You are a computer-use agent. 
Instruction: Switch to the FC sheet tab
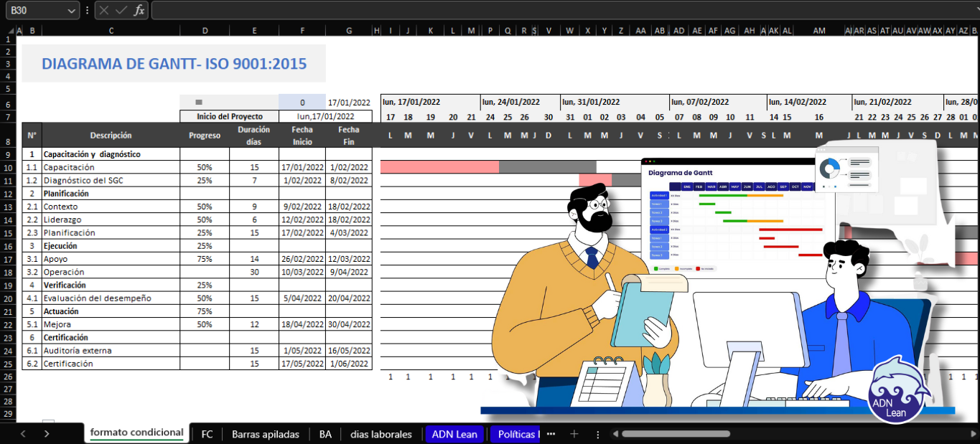click(x=207, y=434)
